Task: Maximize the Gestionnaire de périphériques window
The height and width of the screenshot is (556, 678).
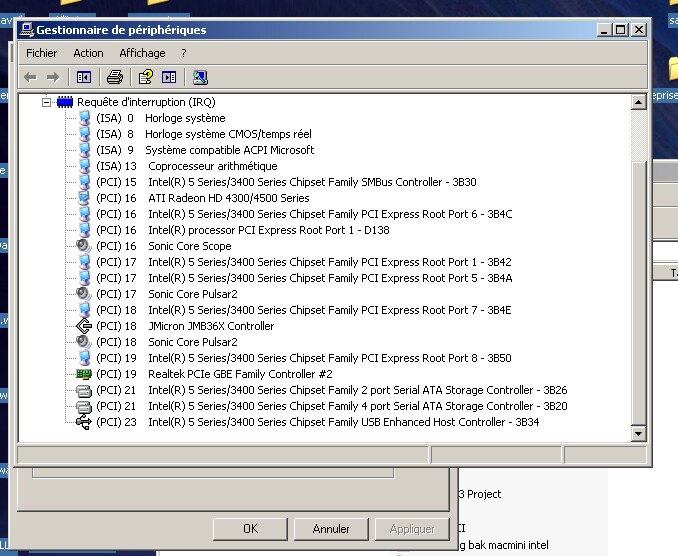Action: coord(620,30)
